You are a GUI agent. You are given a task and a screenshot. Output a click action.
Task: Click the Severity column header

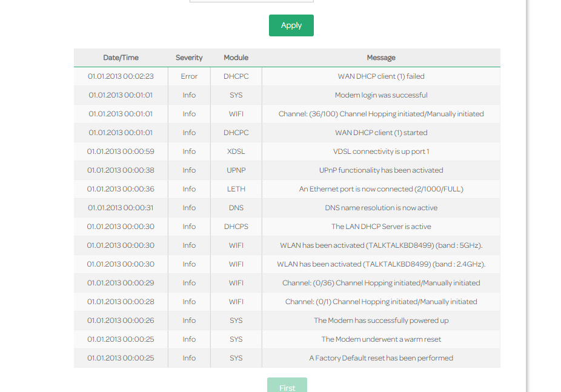[189, 58]
